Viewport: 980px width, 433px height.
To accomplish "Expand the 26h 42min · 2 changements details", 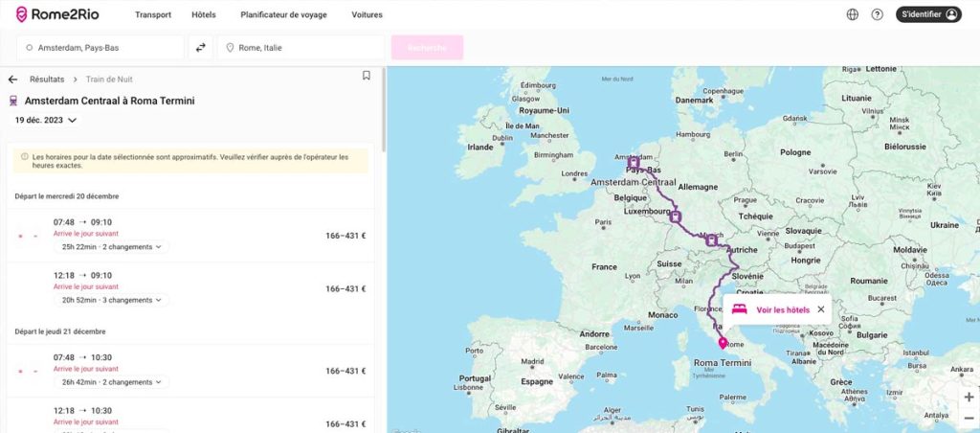I will point(112,382).
